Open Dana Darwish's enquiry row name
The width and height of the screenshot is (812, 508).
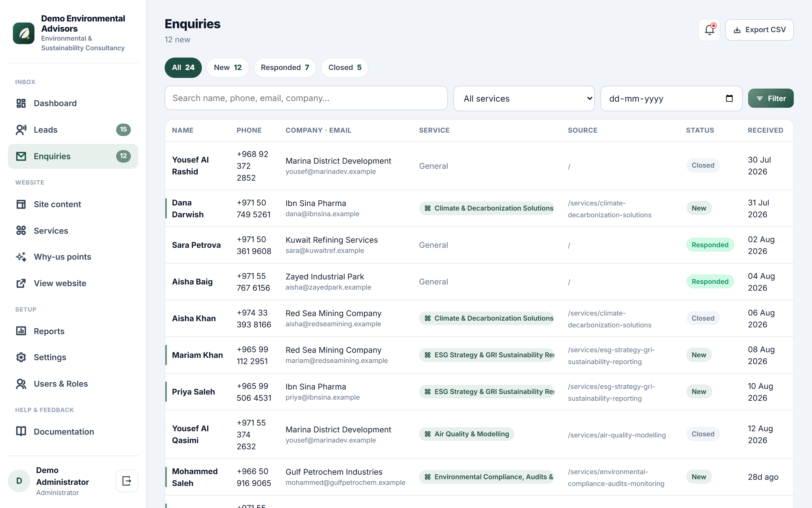coord(188,208)
